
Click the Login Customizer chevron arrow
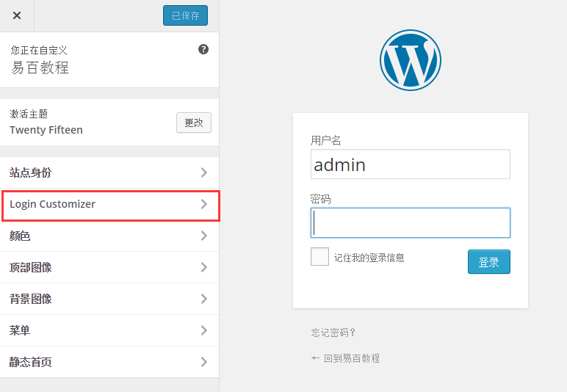(x=203, y=204)
